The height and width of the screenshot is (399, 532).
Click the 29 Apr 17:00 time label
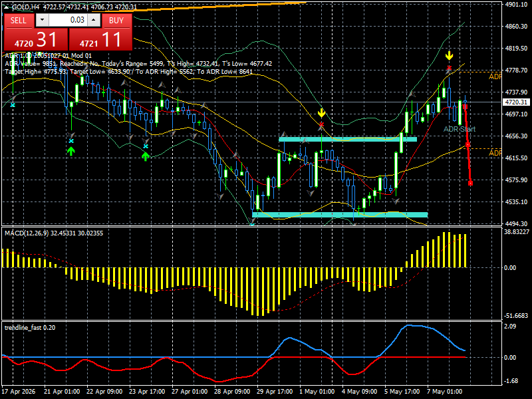[x=275, y=391]
